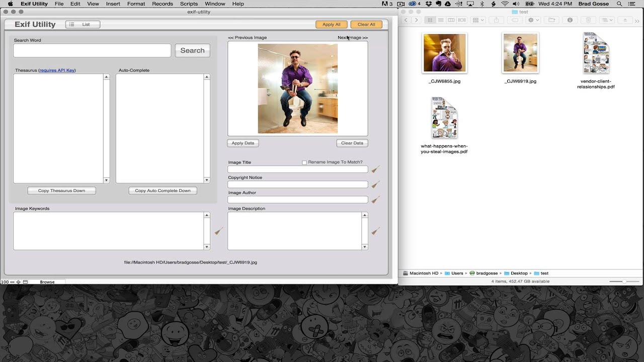Select _CJW6919.jpg thumbnail in Finder
644x362 pixels.
[x=520, y=53]
